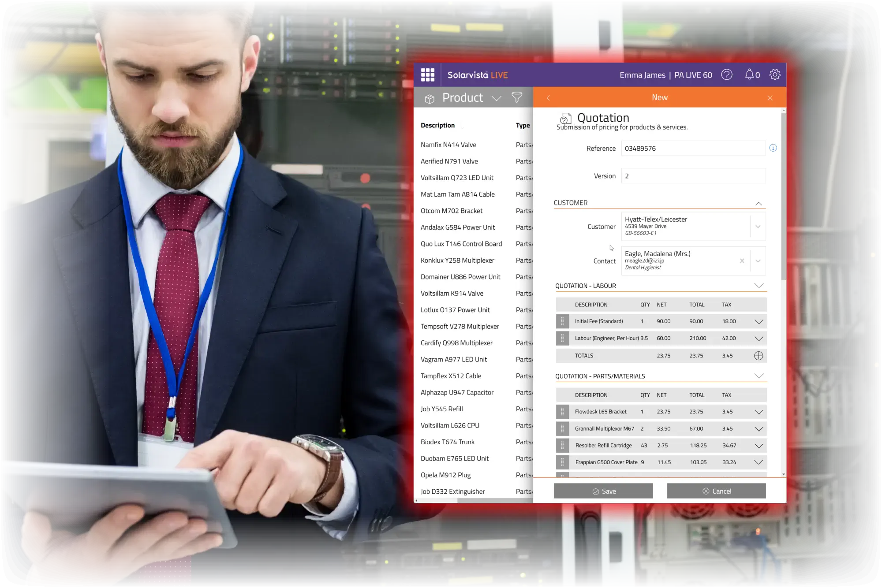Expand the Labour (Engineer, Per Hour) row
The width and height of the screenshot is (882, 588).
click(759, 339)
